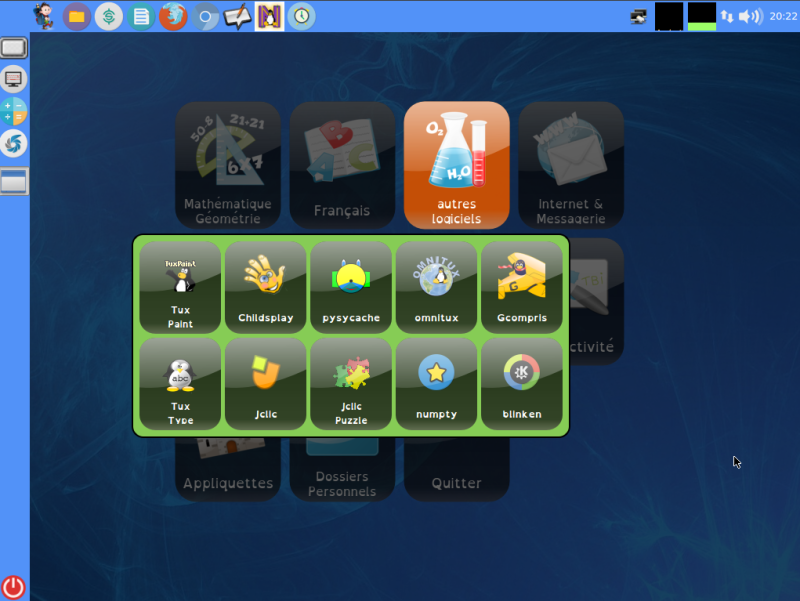This screenshot has width=800, height=601.
Task: Open the calculator icon in left sidebar
Action: click(14, 111)
